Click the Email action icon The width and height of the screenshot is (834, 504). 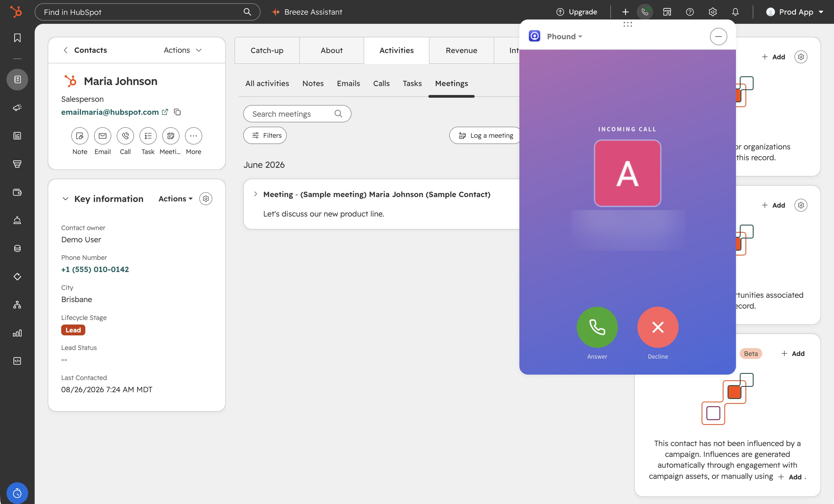pyautogui.click(x=103, y=136)
